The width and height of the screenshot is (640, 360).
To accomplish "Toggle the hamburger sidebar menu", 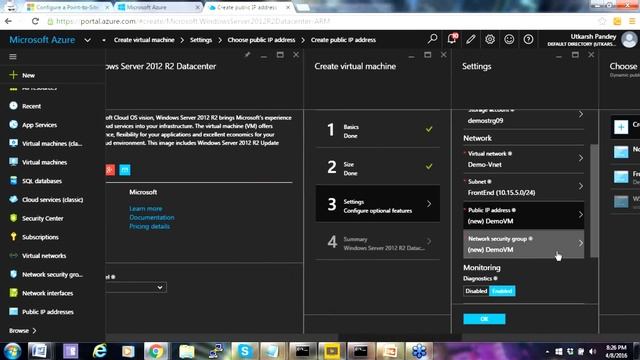I will (13, 56).
